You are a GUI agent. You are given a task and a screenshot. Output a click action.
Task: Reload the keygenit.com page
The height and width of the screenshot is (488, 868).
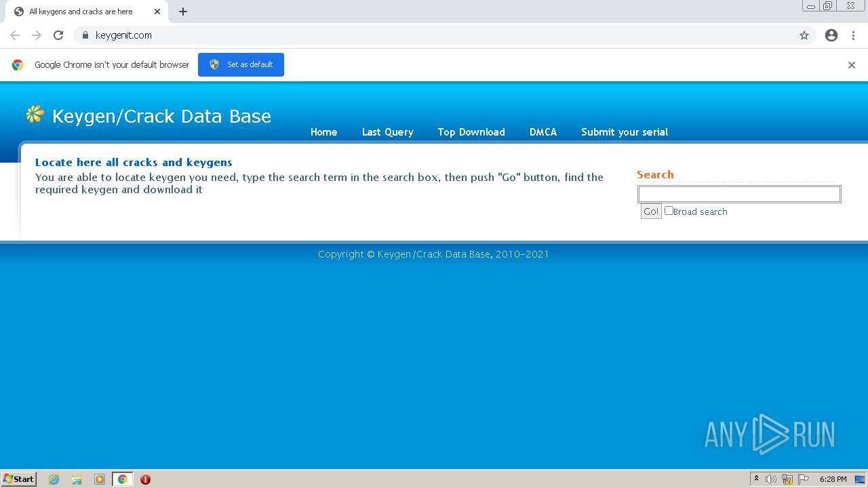[58, 35]
